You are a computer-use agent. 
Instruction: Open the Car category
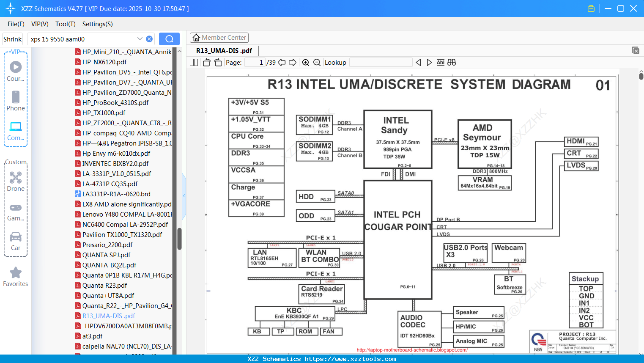click(x=16, y=241)
